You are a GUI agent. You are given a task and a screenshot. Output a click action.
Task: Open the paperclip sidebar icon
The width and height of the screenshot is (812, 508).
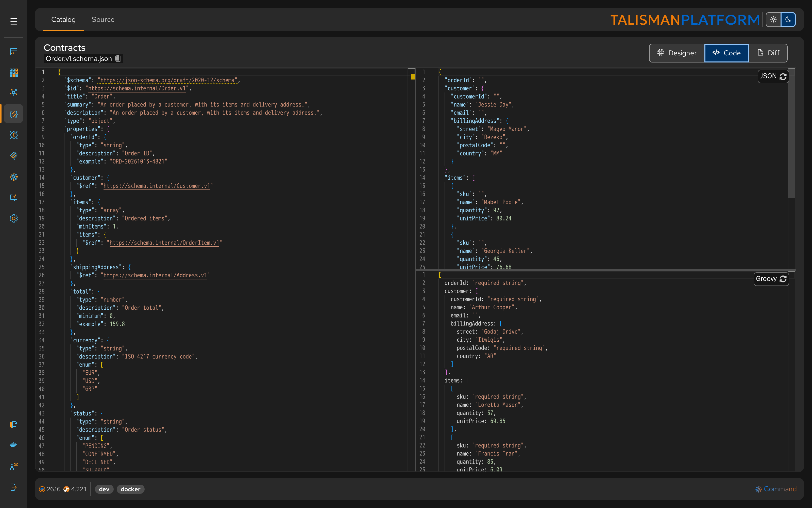[x=13, y=155]
